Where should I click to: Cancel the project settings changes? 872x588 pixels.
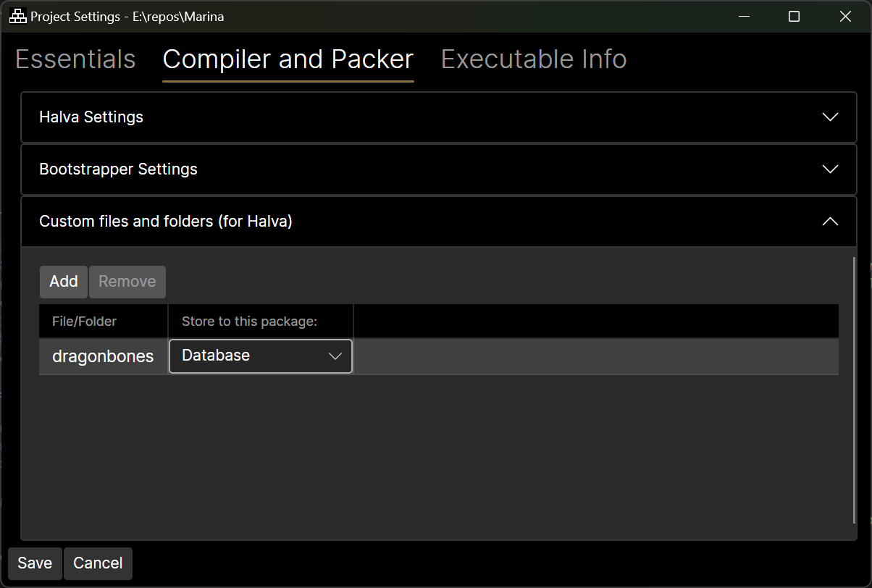pyautogui.click(x=98, y=563)
